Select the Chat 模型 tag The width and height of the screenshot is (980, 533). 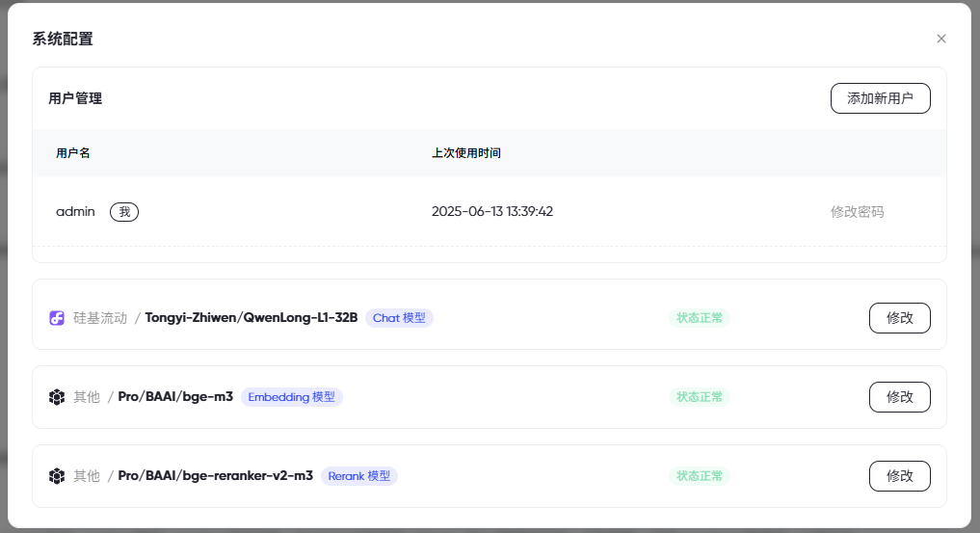(399, 318)
